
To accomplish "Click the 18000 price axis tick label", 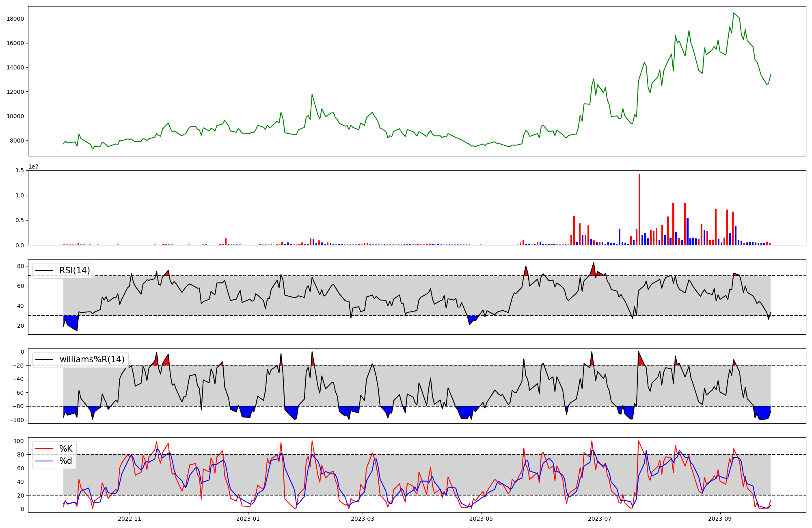I will coord(15,19).
